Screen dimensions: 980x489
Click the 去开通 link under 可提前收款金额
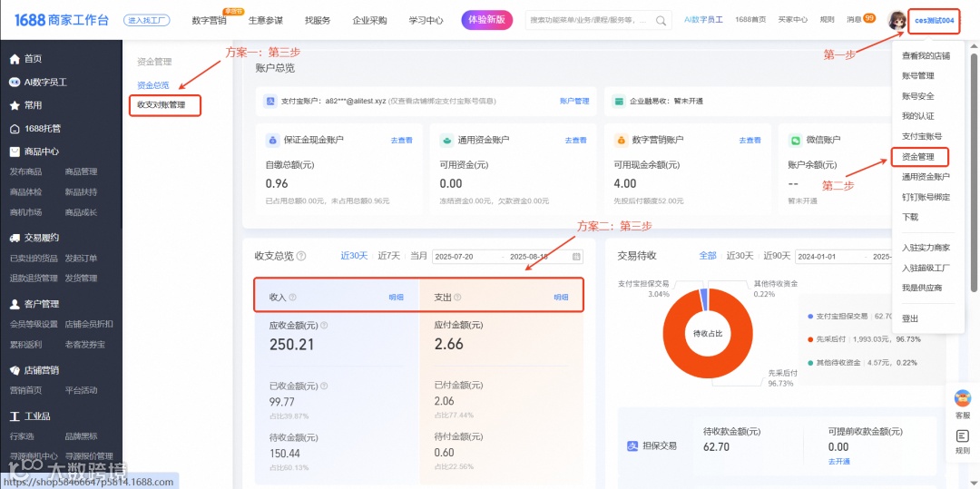click(838, 462)
